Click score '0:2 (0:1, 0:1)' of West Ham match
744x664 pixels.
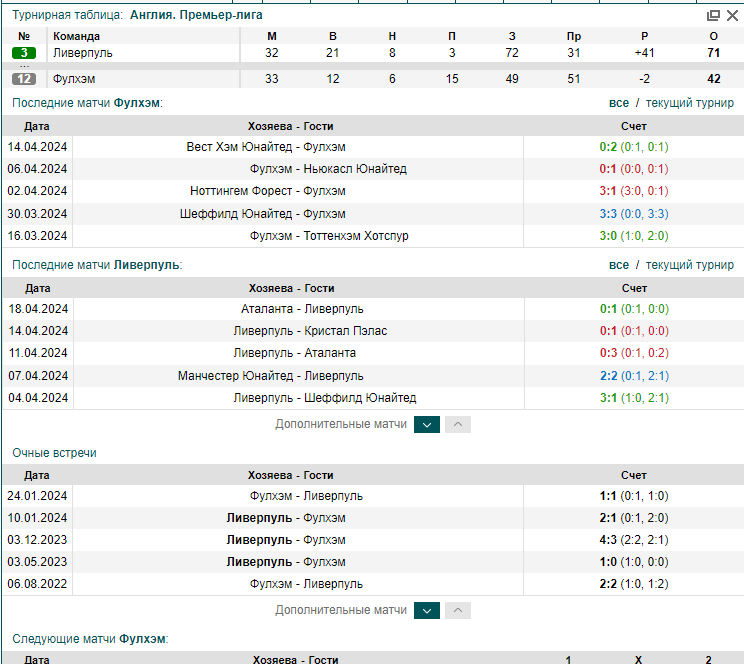[x=634, y=147]
